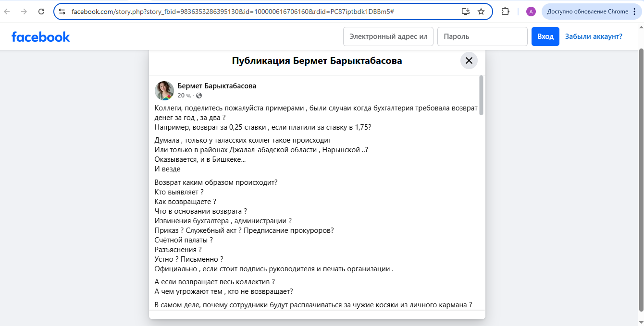Click the browser forward arrow
Screen dimensions: 644x326
[x=24, y=12]
